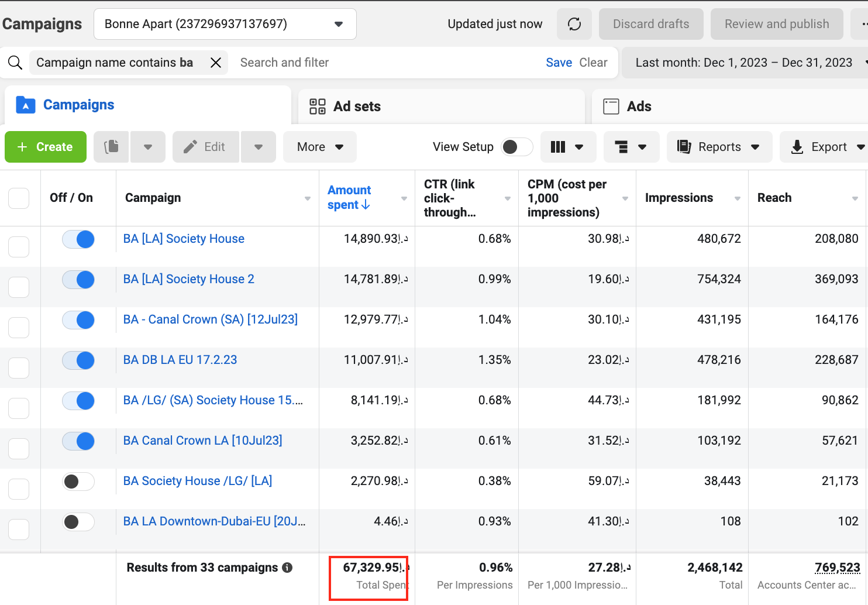Toggle the View Setup switch

click(516, 147)
